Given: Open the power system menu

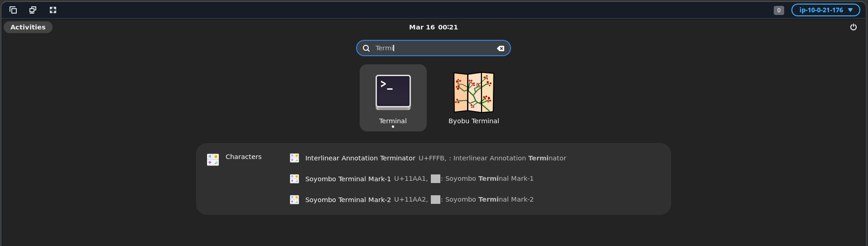Looking at the screenshot, I should tap(853, 27).
